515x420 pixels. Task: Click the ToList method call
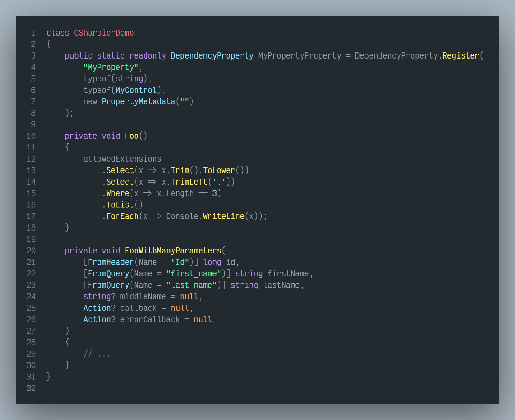point(120,205)
